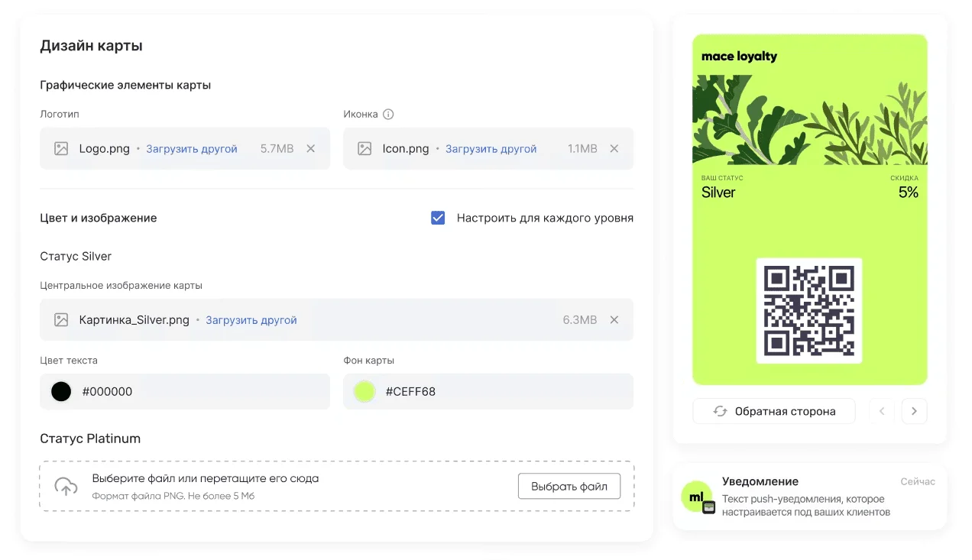Screen dimensions: 972x560
Task: Go to next card with right chevron
Action: coord(915,411)
